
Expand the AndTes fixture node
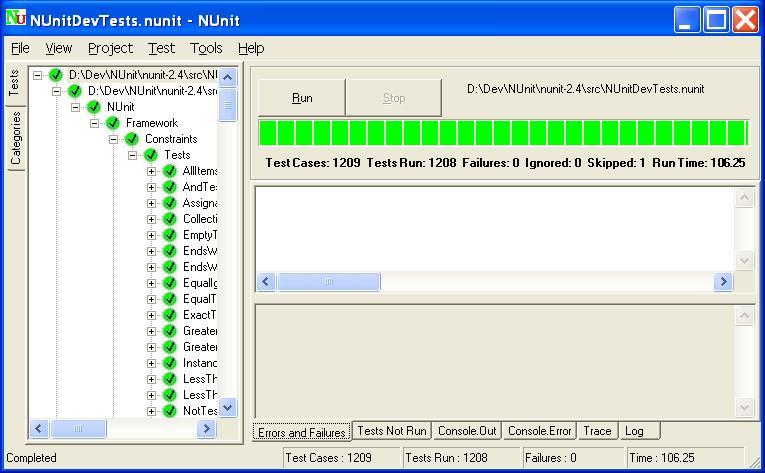click(151, 187)
